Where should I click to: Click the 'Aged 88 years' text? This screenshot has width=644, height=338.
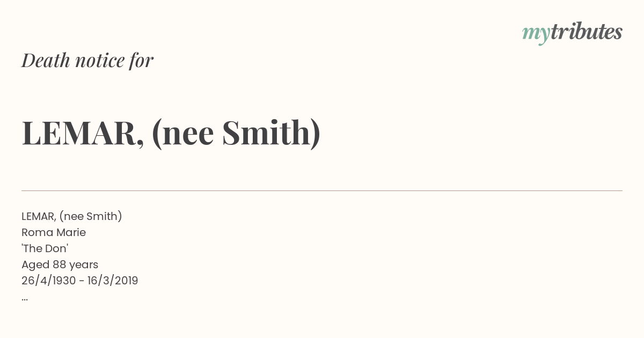60,264
